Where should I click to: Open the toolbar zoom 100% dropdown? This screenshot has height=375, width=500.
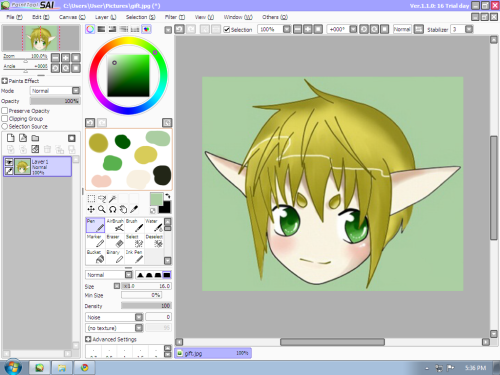click(x=287, y=29)
